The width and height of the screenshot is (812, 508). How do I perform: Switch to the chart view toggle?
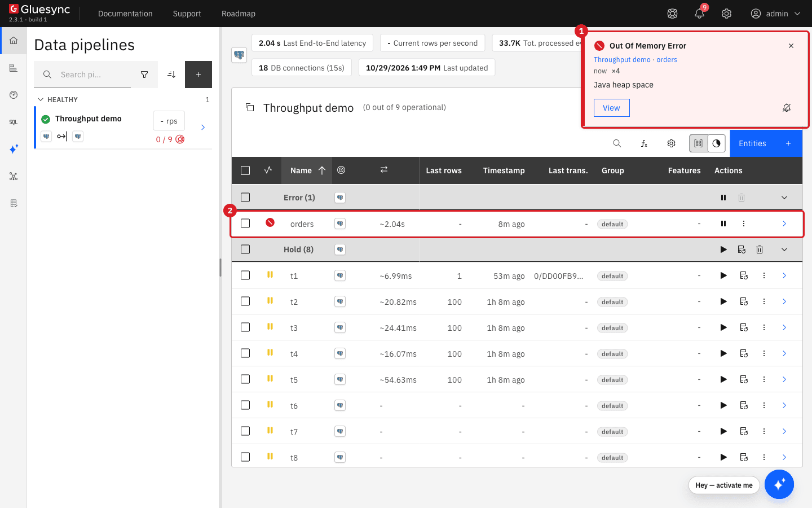(716, 143)
